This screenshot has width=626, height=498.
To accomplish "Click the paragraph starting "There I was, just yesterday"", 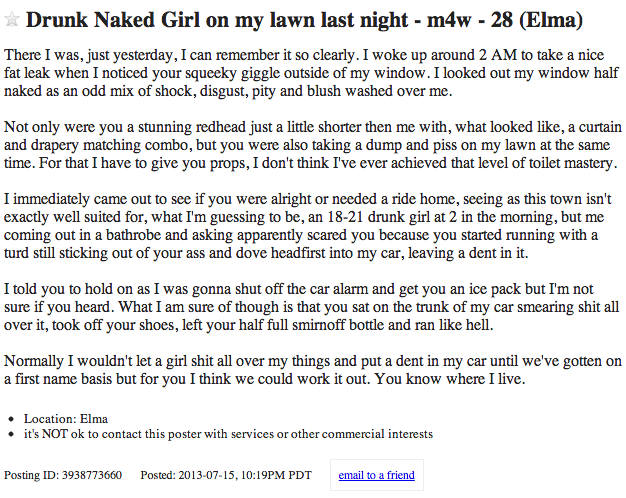I will click(x=311, y=73).
